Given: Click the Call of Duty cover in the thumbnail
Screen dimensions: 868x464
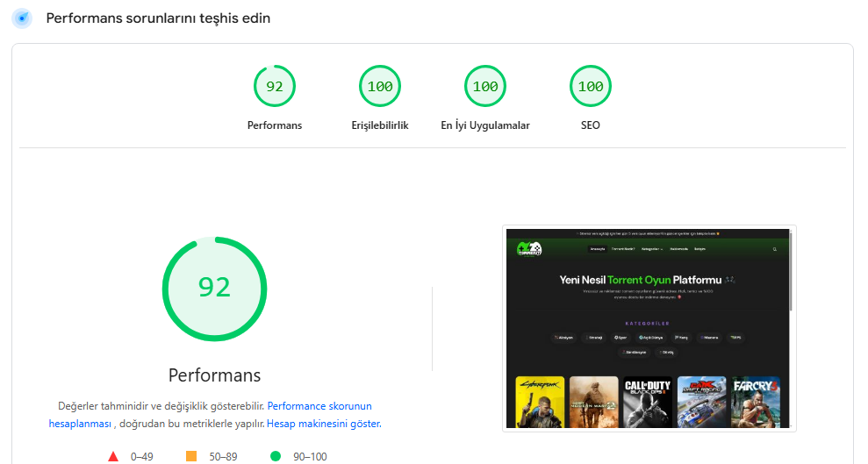Looking at the screenshot, I should (648, 402).
